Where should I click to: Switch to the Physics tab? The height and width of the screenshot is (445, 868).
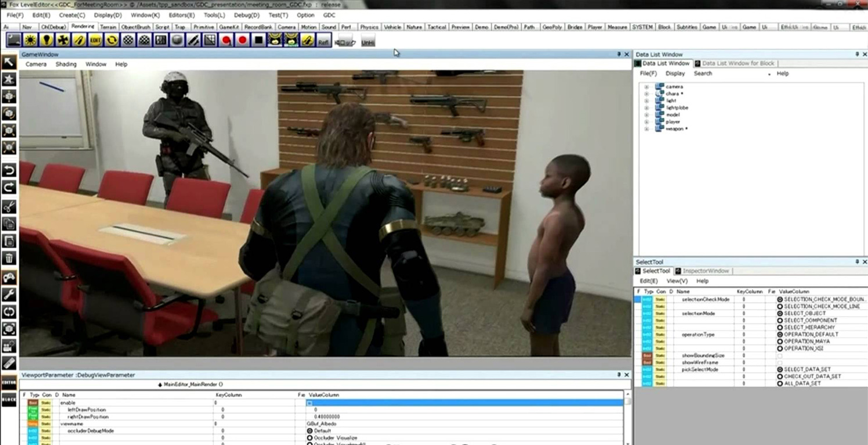point(369,27)
